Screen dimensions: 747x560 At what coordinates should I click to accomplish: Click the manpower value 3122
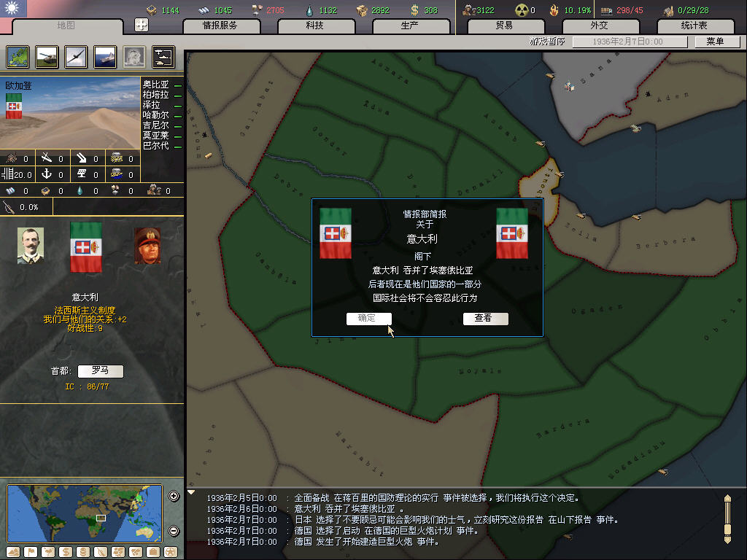[x=485, y=10]
